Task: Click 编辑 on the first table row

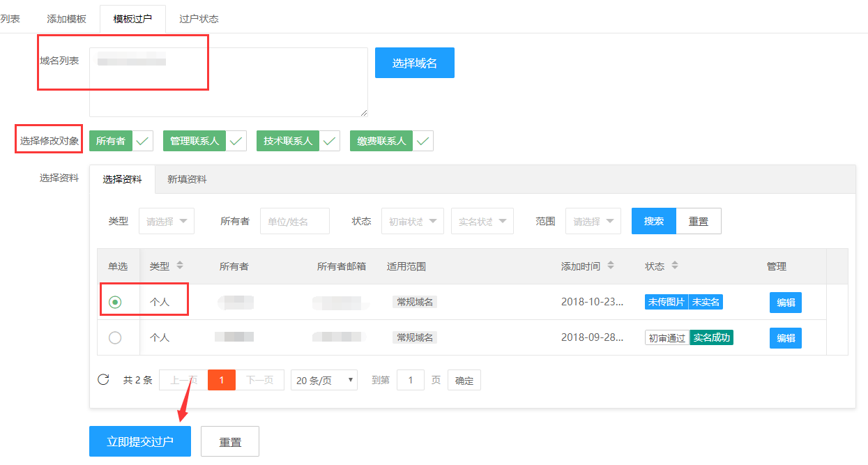Action: click(785, 303)
